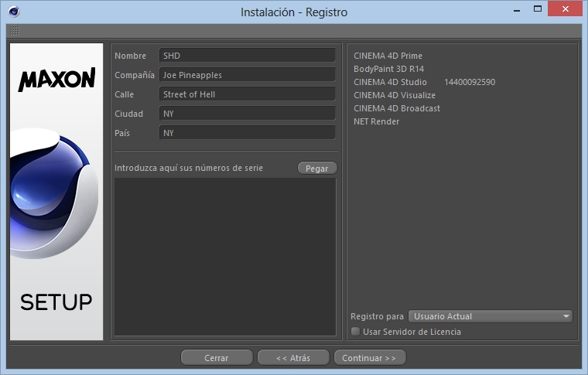
Task: Click the Usar Servidor de Licencia label
Action: [x=412, y=332]
